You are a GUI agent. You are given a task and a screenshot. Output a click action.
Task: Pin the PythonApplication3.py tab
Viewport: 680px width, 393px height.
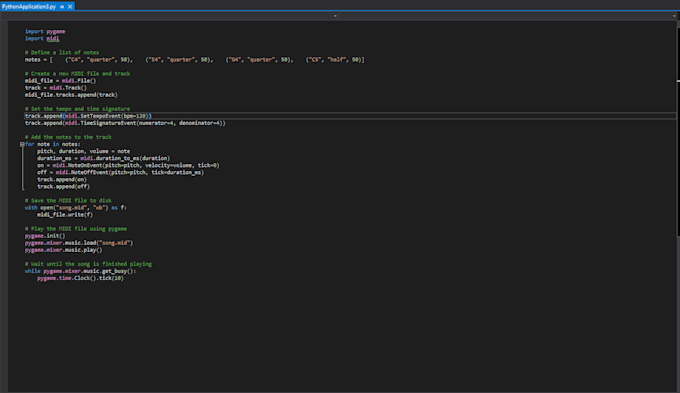point(62,7)
